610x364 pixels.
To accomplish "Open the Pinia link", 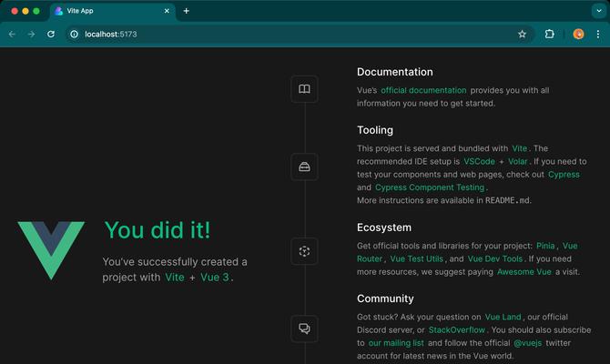I will pyautogui.click(x=545, y=246).
